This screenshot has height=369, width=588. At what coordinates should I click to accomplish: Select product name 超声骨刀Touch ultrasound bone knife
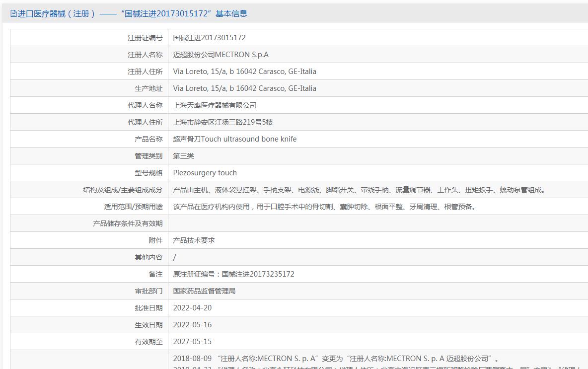(235, 139)
